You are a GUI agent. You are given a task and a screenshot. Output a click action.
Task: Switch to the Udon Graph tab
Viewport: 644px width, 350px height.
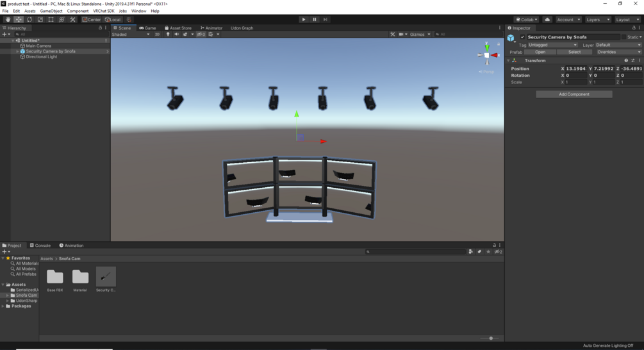click(x=242, y=28)
